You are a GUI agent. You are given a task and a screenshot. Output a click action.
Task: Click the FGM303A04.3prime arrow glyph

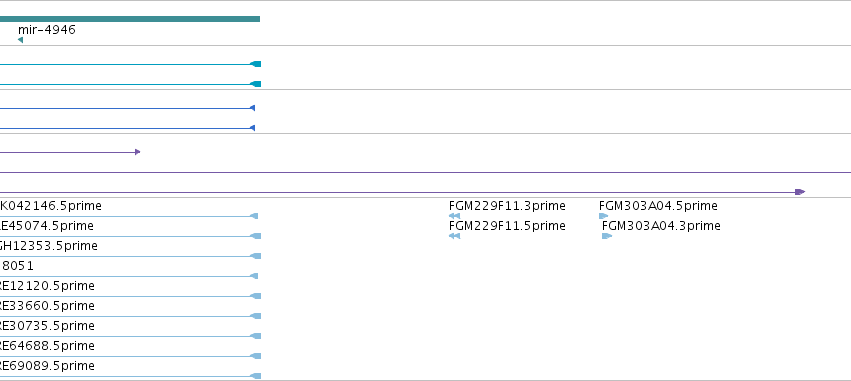point(607,236)
